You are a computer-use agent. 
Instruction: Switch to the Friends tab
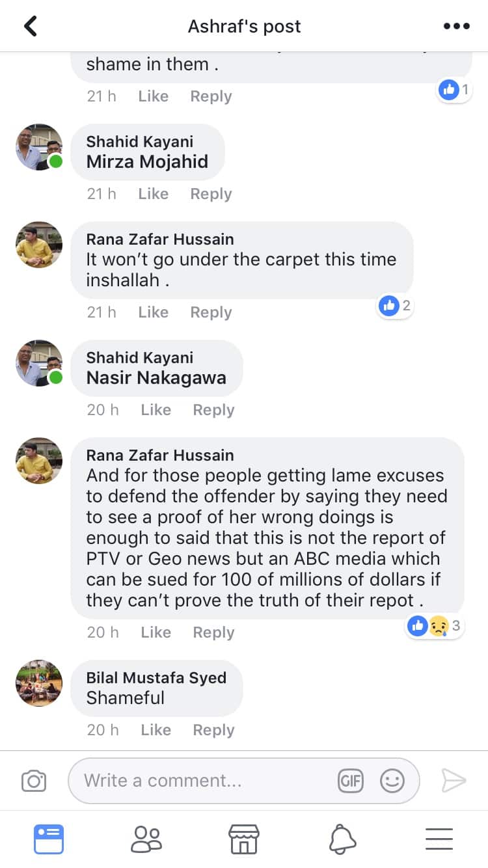point(146,839)
